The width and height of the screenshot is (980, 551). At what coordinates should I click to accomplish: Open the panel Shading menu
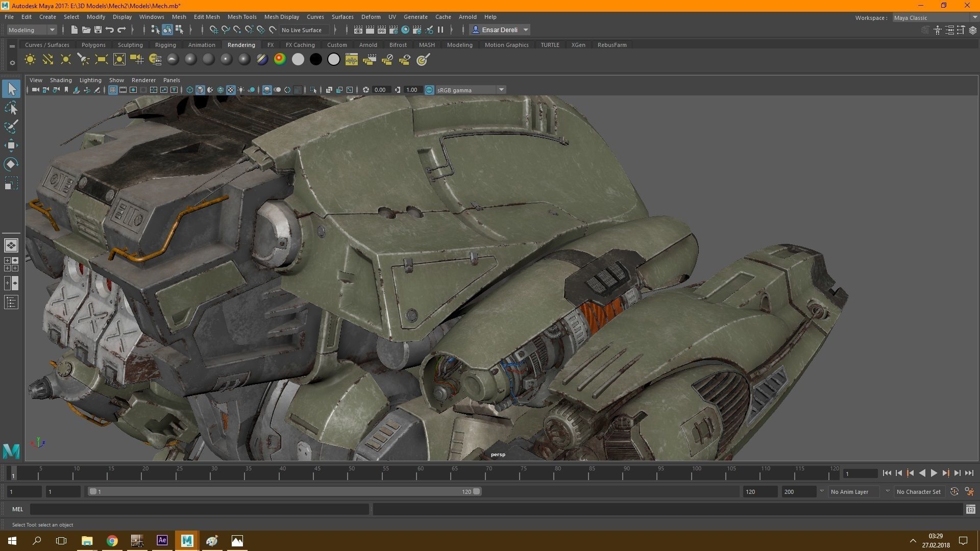click(x=61, y=80)
